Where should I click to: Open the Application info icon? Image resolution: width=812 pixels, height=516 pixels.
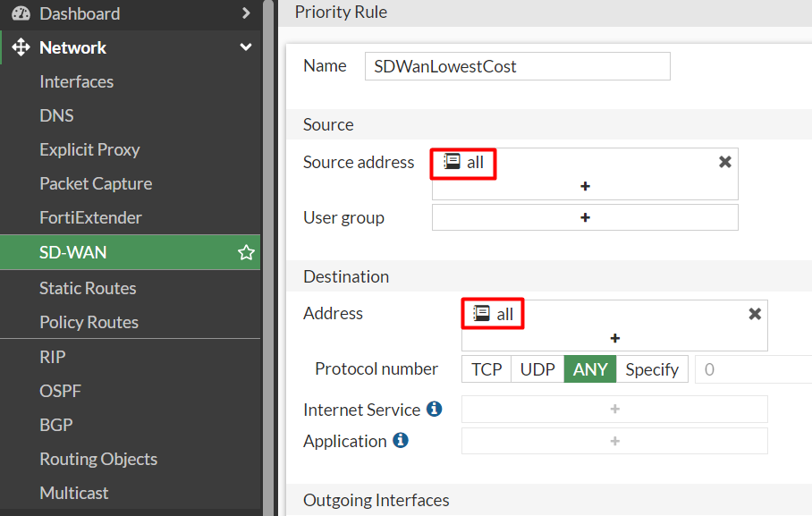click(401, 440)
